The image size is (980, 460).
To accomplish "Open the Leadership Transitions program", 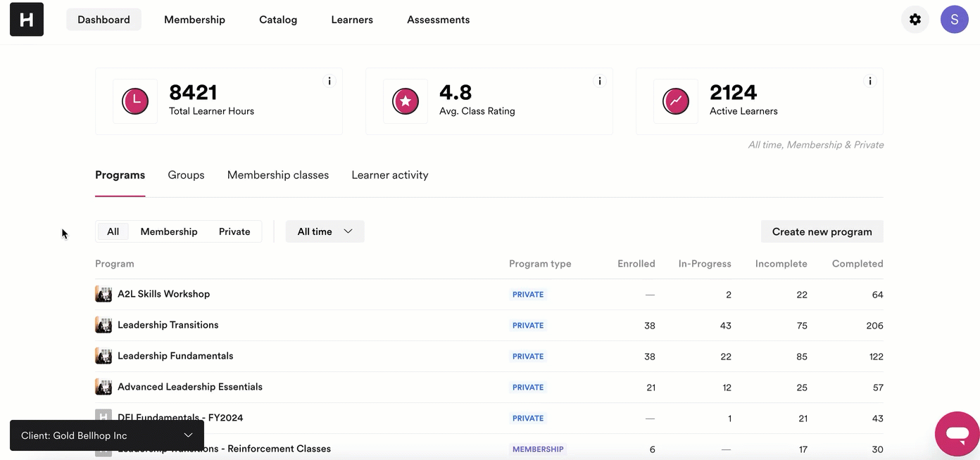I will click(x=168, y=325).
